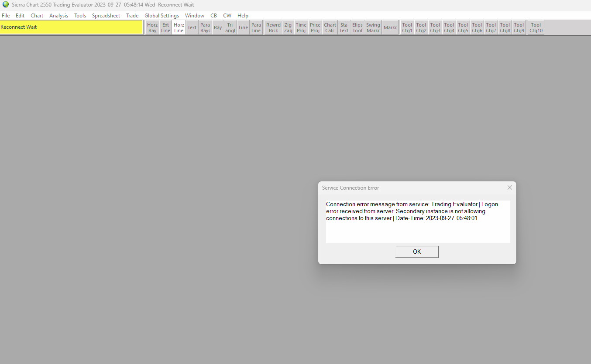Activate Tool Cfg7

click(x=491, y=27)
